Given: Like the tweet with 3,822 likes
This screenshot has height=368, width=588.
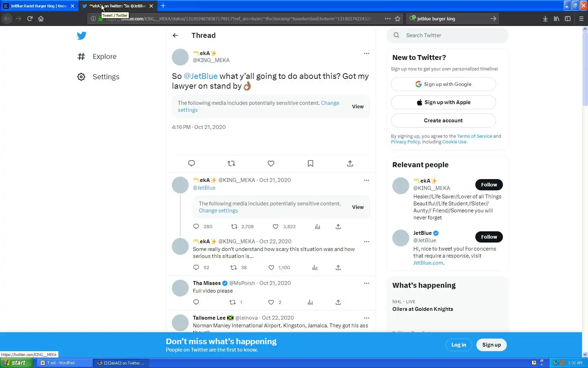Looking at the screenshot, I should point(284,226).
